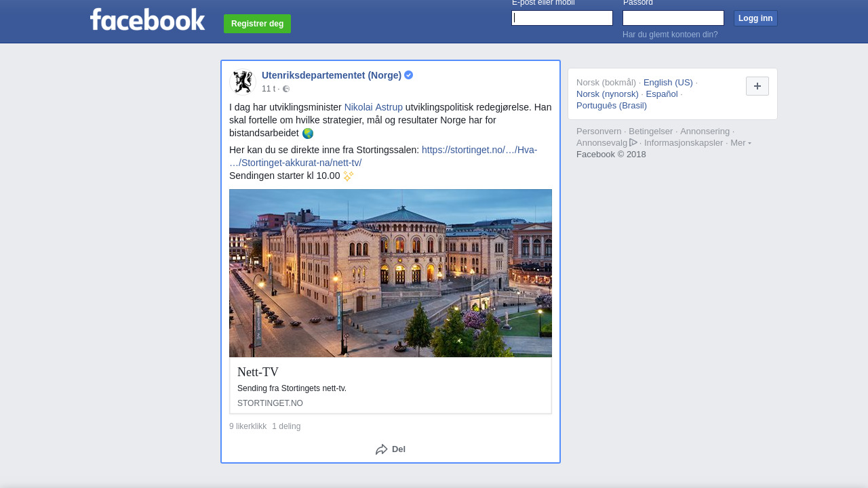Open Har du glemt kontoen din link
868x488 pixels.
(x=670, y=35)
